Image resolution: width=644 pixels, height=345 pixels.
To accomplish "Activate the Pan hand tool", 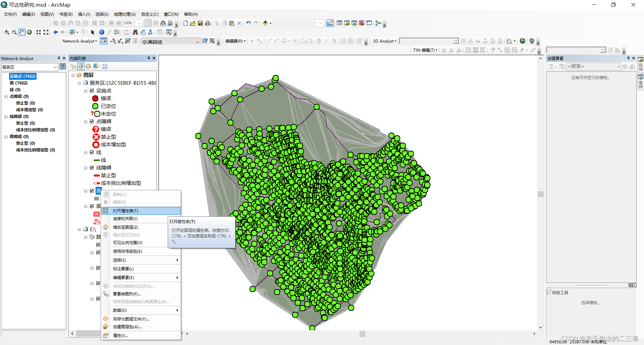I will coord(22,32).
